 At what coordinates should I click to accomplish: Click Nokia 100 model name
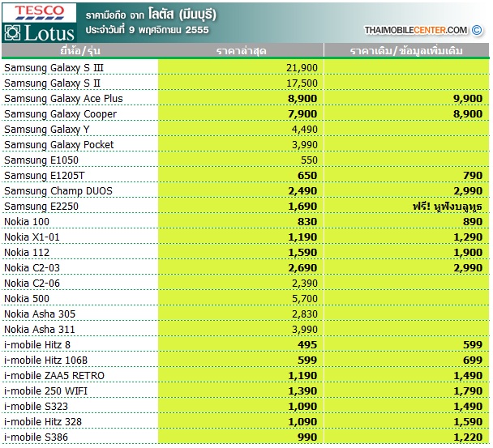[27, 222]
